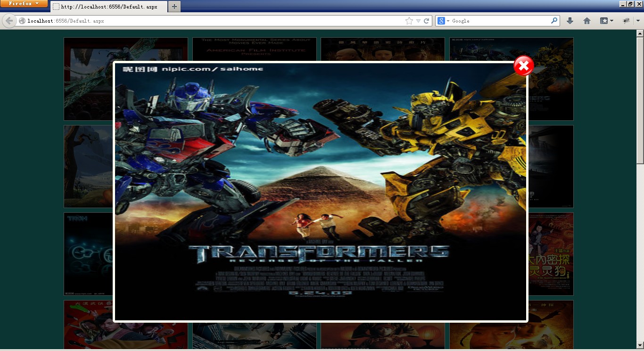Click the site identity globe icon
This screenshot has height=351, width=644.
(x=22, y=21)
